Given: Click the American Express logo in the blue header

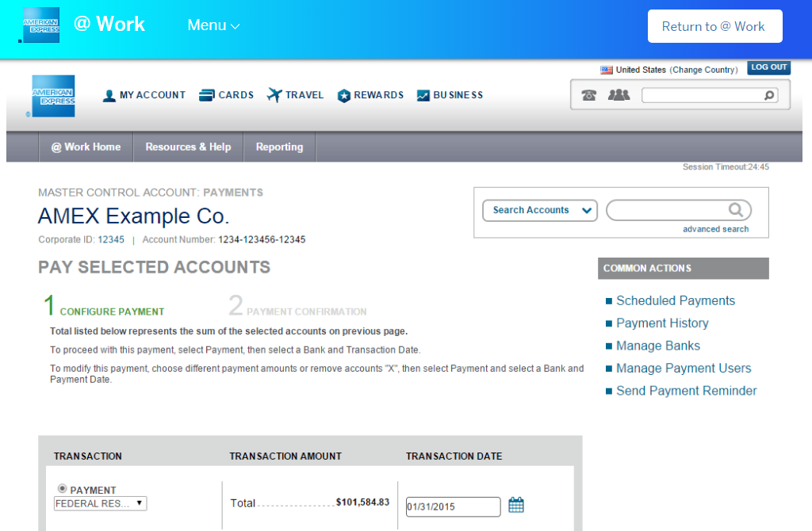Looking at the screenshot, I should pos(41,25).
